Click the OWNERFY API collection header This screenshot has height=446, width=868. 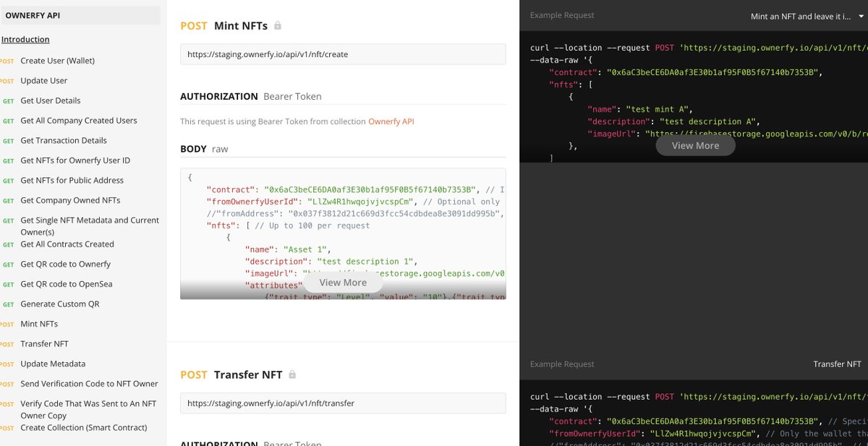coord(80,15)
